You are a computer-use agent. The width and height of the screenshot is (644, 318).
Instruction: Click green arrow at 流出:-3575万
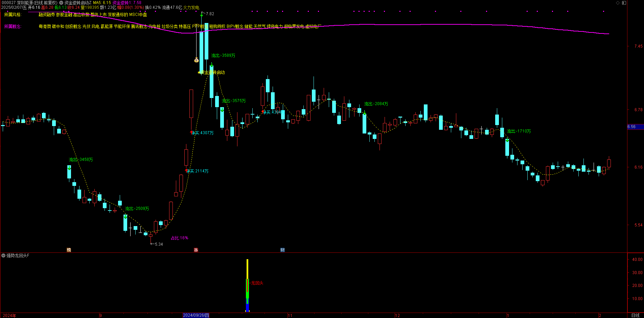tap(222, 110)
